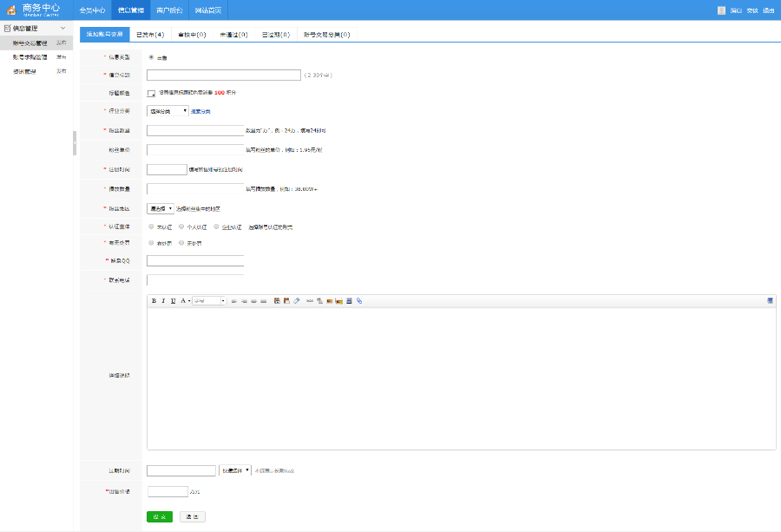Click the Bold icon in editor toolbar
Screen dimensions: 781x532
[154, 301]
